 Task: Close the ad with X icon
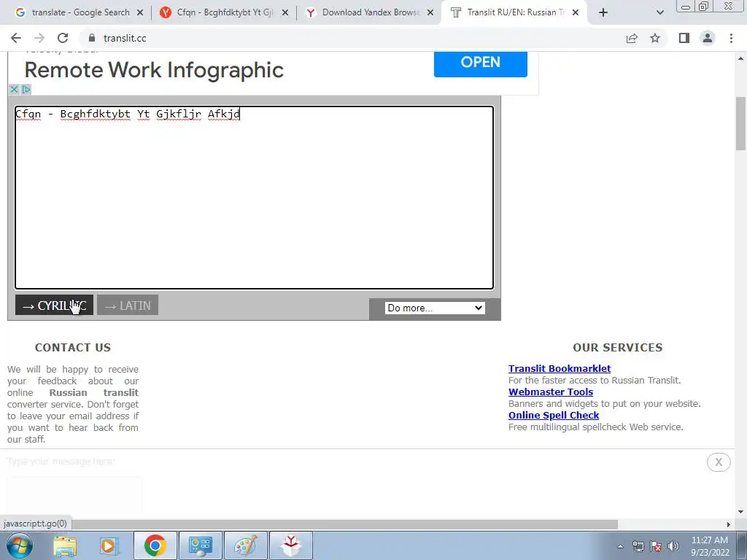(14, 89)
